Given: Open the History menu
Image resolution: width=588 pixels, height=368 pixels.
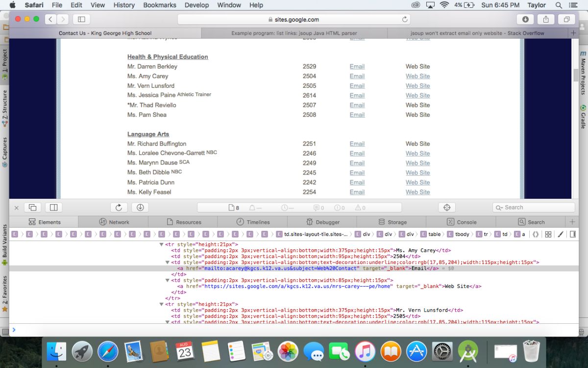Looking at the screenshot, I should (124, 5).
